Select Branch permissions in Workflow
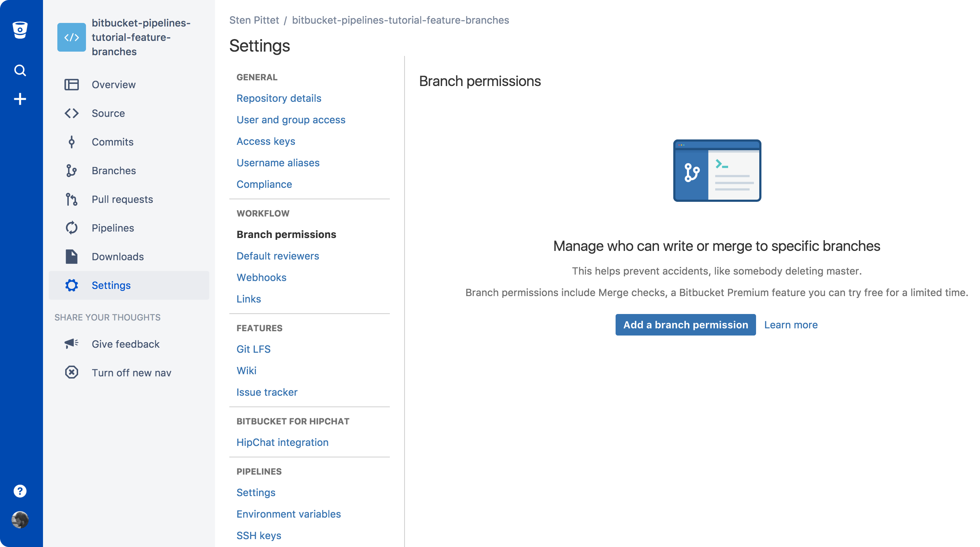 coord(286,234)
